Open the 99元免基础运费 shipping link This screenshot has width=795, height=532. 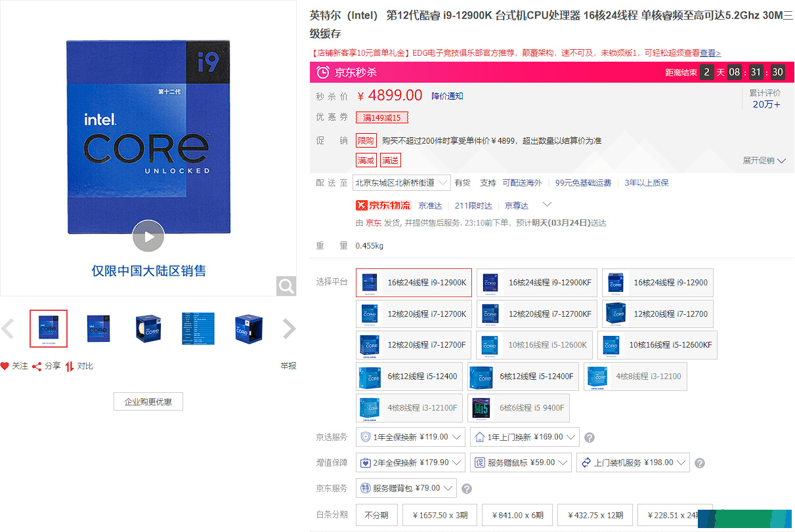pyautogui.click(x=584, y=183)
